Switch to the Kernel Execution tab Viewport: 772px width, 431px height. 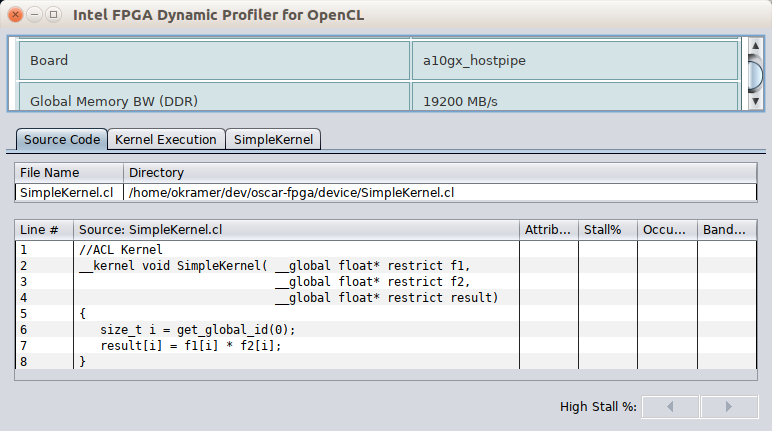tap(165, 140)
